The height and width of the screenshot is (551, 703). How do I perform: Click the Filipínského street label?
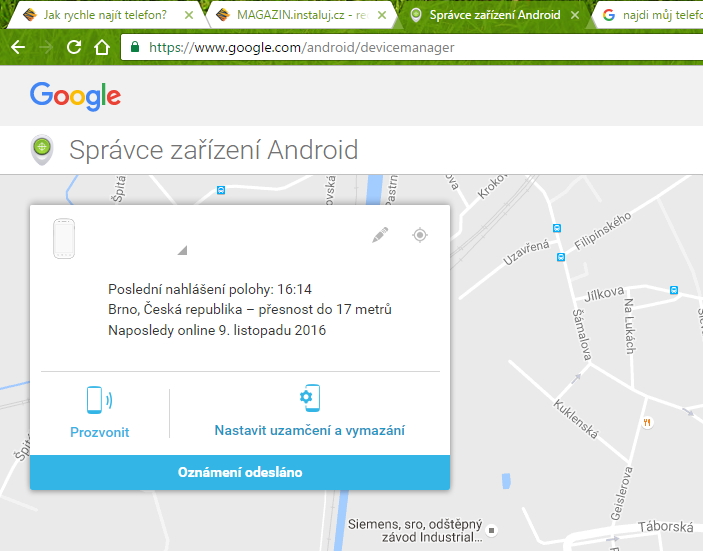pyautogui.click(x=603, y=230)
